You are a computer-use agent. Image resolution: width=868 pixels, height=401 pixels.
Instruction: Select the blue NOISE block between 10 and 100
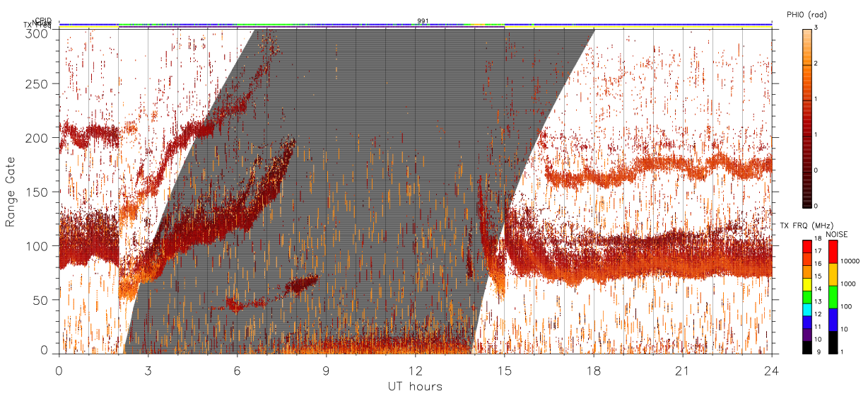coord(832,320)
